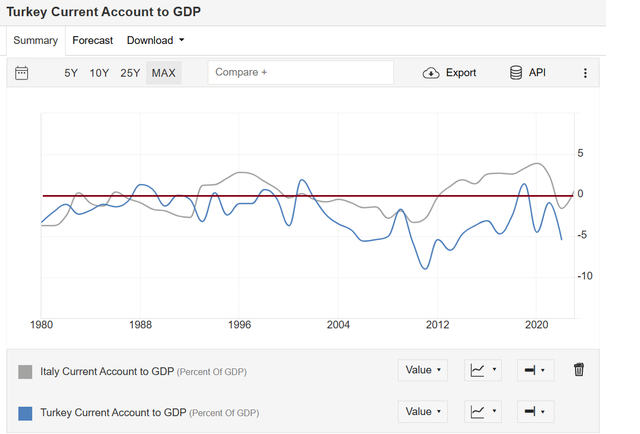640x434 pixels.
Task: Click the 2012 x-axis label
Action: (438, 325)
